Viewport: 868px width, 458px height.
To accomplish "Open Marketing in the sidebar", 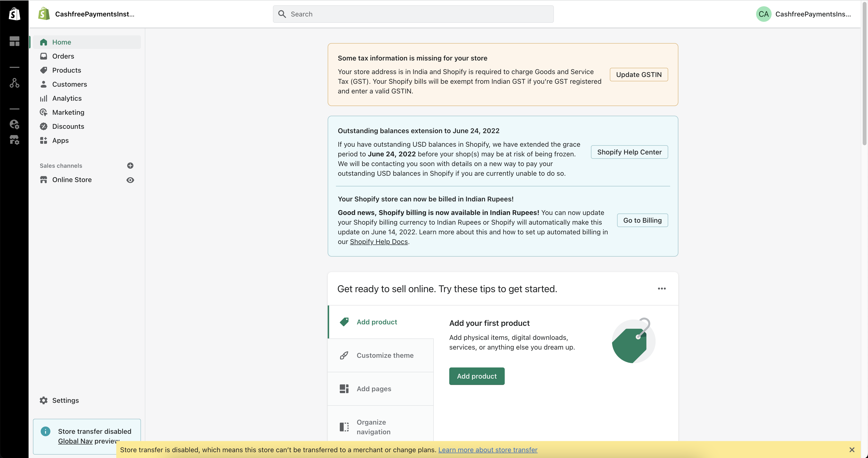I will 87,113.
